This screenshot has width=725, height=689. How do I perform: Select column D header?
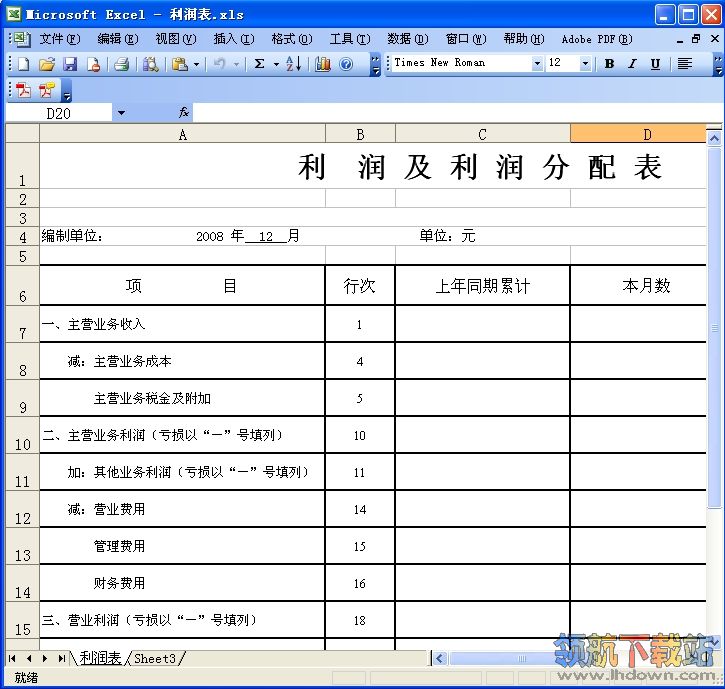coord(638,134)
